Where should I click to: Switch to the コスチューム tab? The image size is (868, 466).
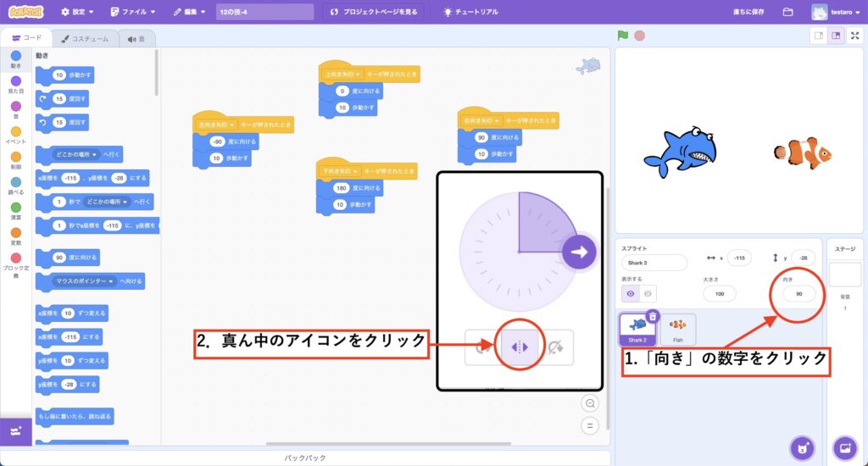(x=85, y=39)
